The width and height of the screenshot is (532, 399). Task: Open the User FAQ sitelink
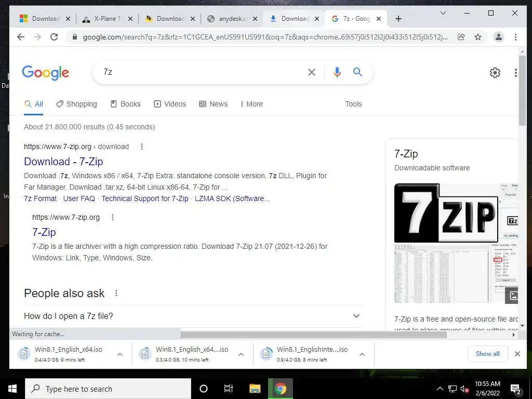click(79, 198)
